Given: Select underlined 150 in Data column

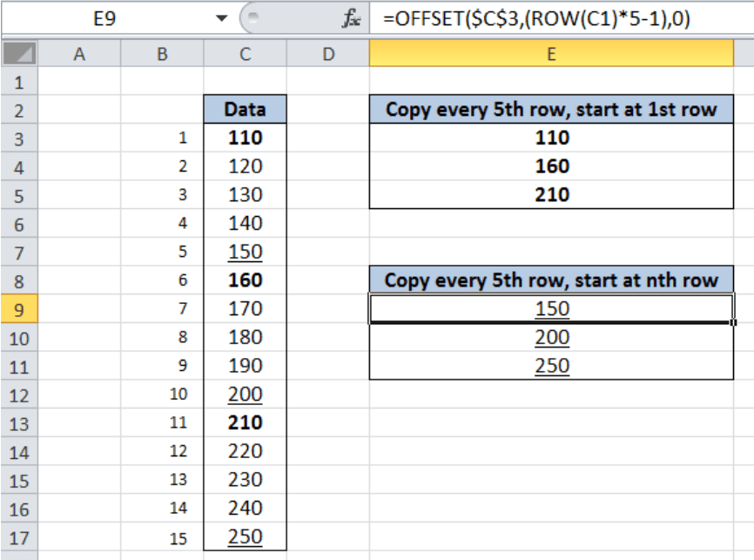Looking at the screenshot, I should [245, 252].
